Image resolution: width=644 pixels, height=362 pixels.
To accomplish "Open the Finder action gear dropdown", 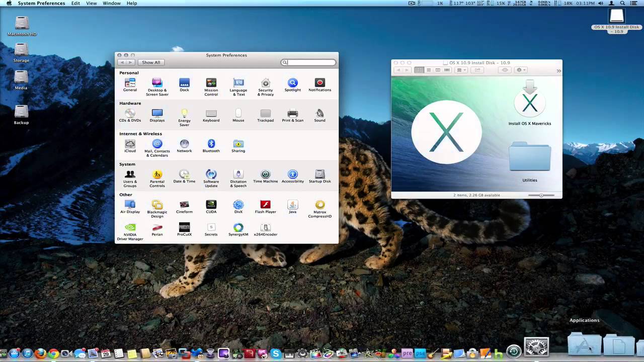I will pyautogui.click(x=521, y=70).
